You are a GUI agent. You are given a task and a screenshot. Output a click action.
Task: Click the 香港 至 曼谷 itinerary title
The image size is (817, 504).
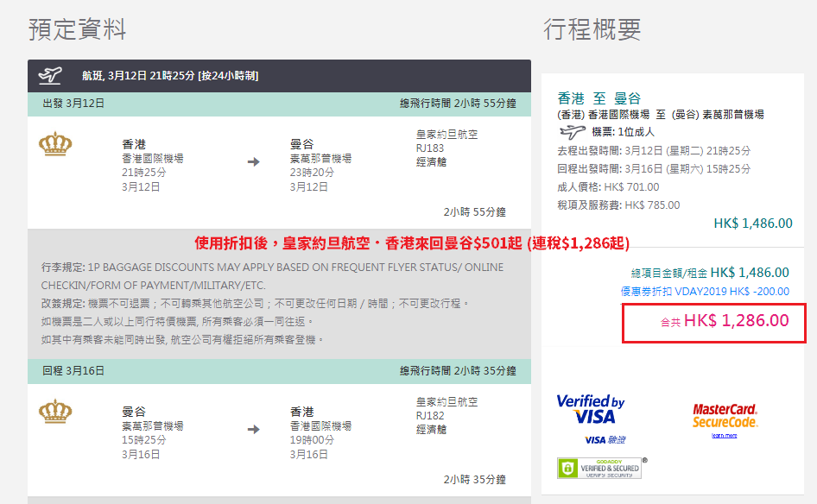(598, 98)
